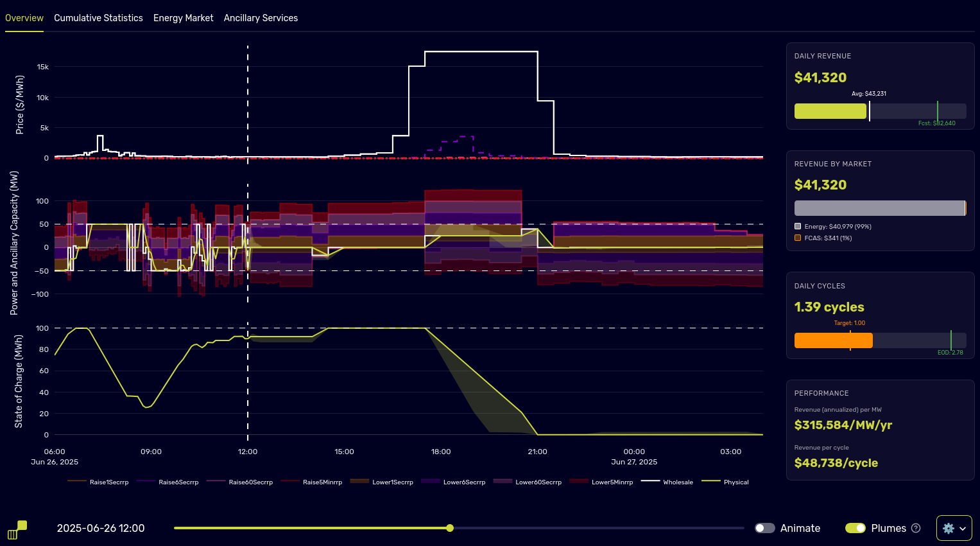Go to the Ancillary Services tab

click(x=261, y=18)
